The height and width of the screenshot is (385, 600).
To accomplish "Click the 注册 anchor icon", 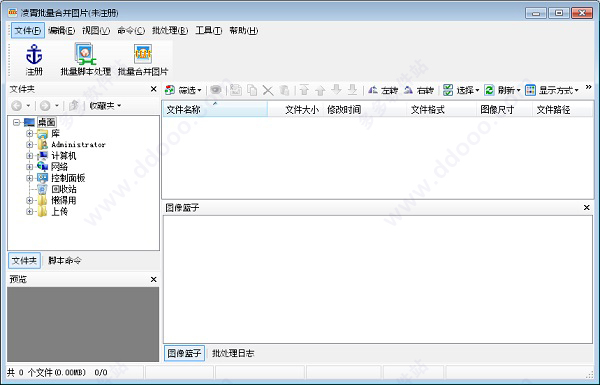I will pyautogui.click(x=34, y=54).
